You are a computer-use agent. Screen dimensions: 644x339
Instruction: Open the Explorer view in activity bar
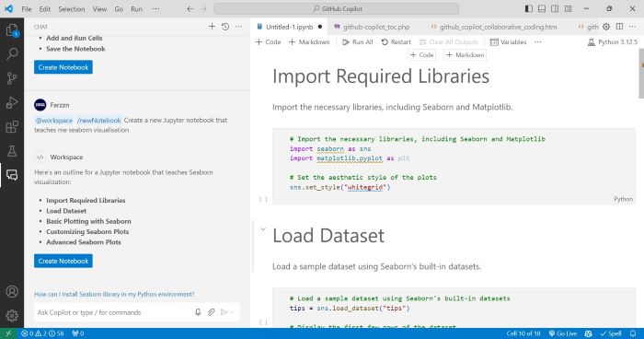point(12,29)
